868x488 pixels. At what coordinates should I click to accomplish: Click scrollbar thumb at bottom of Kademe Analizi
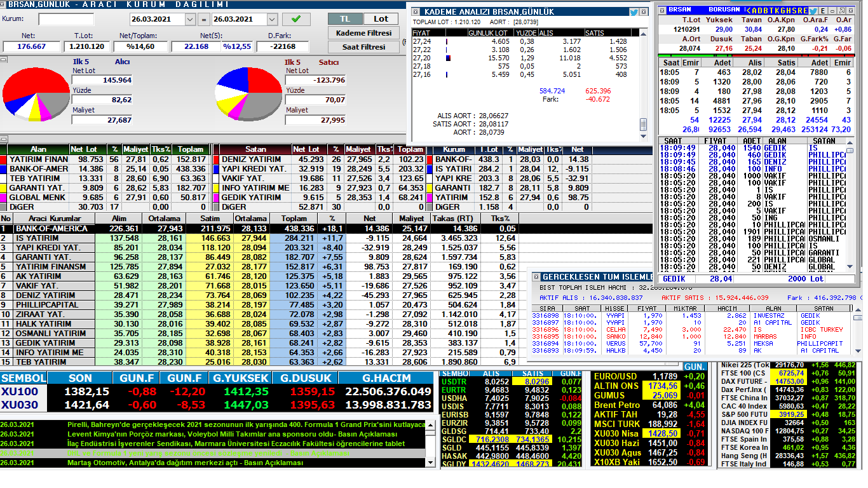643,125
